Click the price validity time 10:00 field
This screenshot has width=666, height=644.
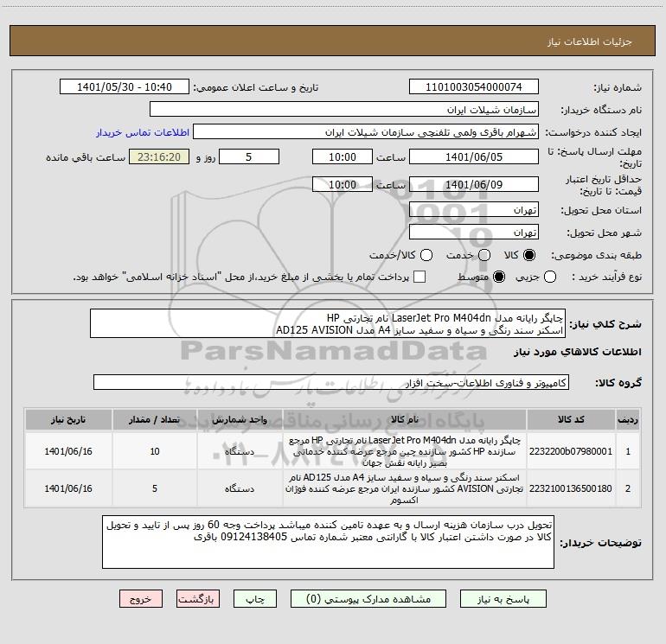[x=343, y=184]
